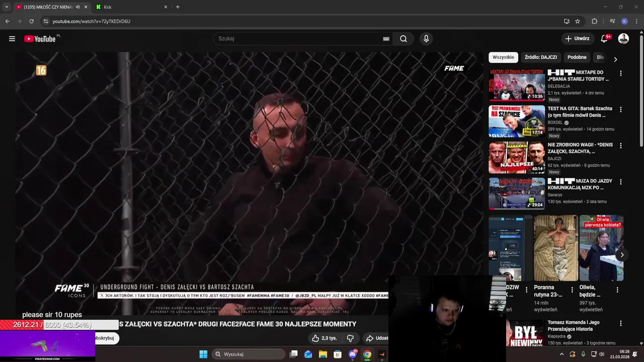Open volume control in system tray
Screen dimensions: 644x362
tap(601, 354)
